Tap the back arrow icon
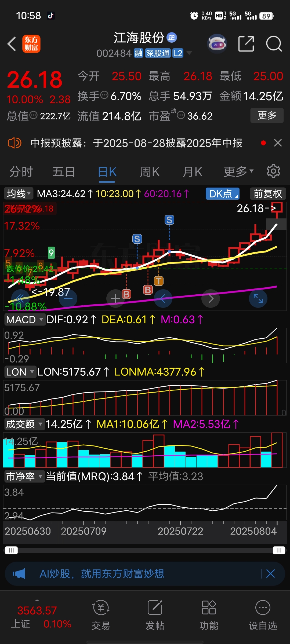This screenshot has height=644, width=290. point(12,44)
